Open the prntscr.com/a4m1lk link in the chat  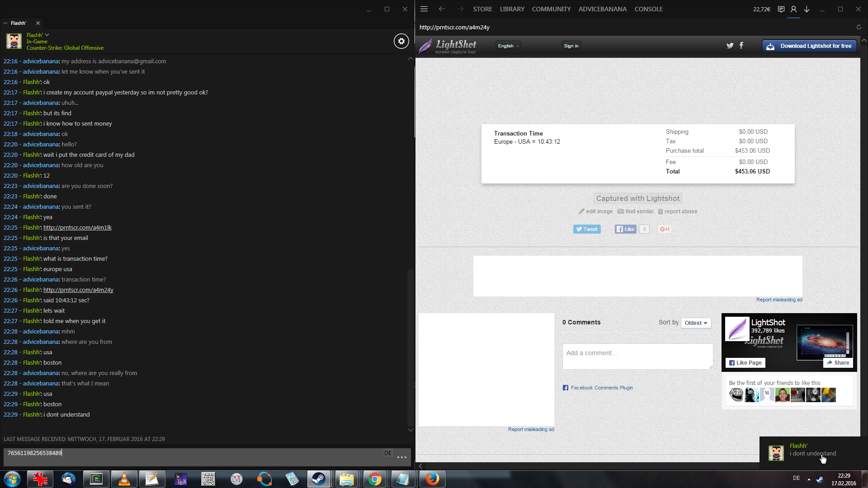pyautogui.click(x=77, y=227)
